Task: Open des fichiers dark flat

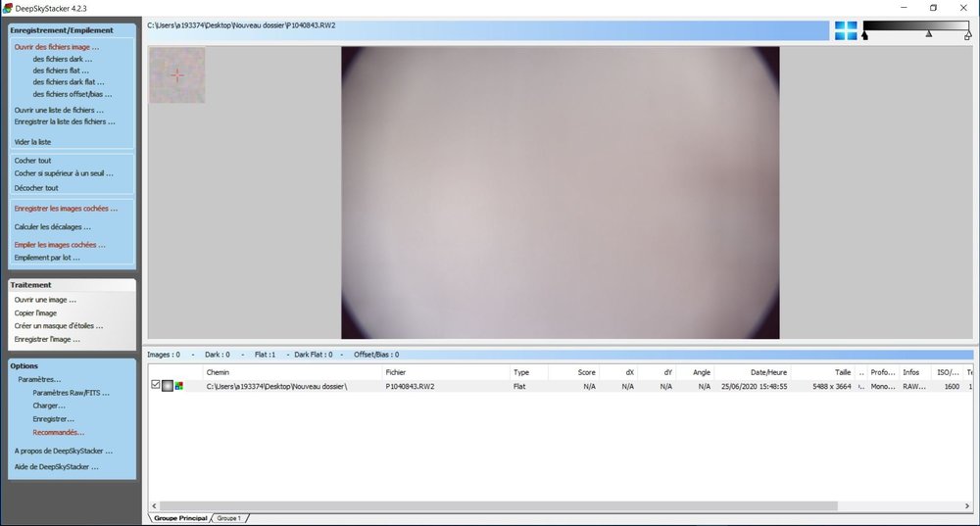Action: 69,82
